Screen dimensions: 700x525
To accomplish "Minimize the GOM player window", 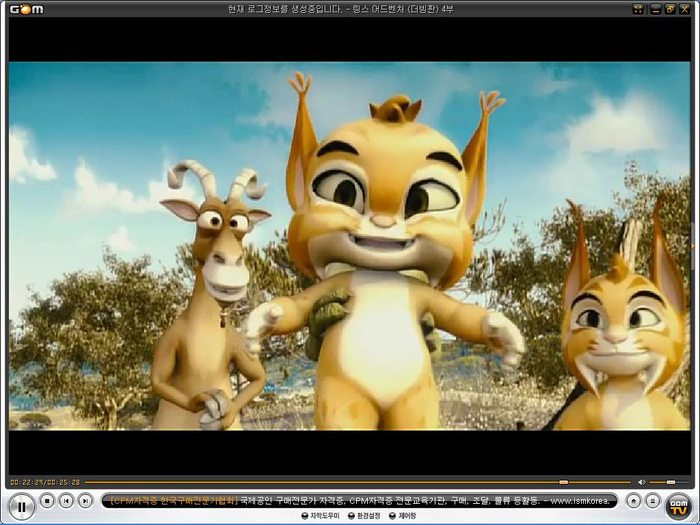I will tap(655, 9).
